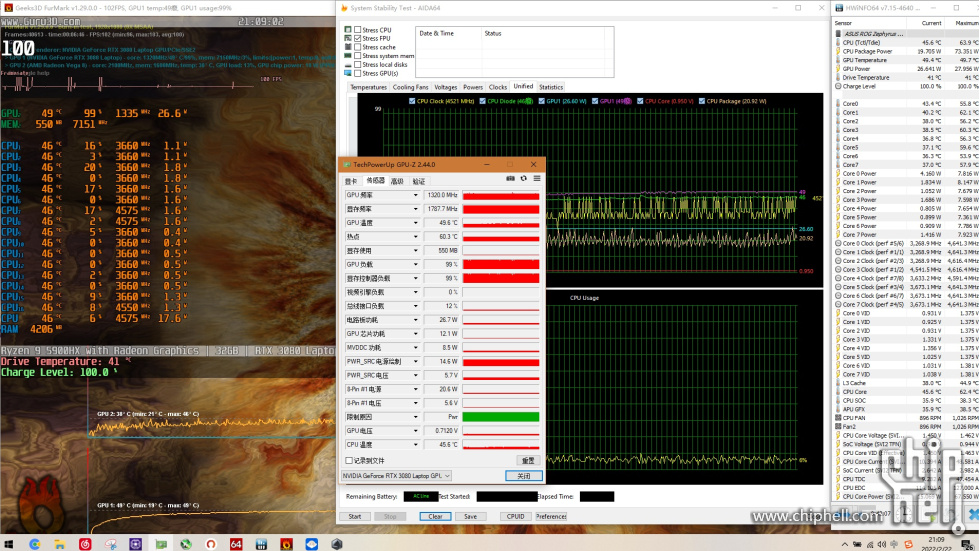Click AIDA64 flame title bar icon

click(x=344, y=8)
